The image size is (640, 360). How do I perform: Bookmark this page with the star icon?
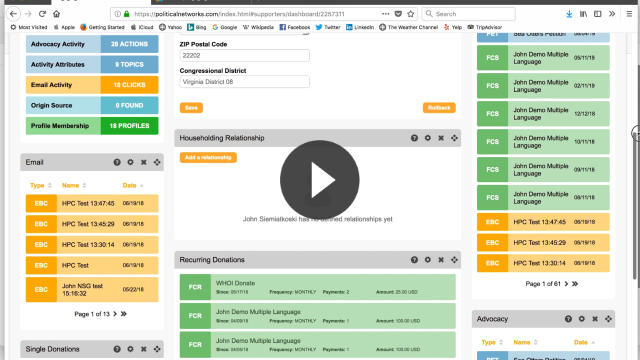411,14
